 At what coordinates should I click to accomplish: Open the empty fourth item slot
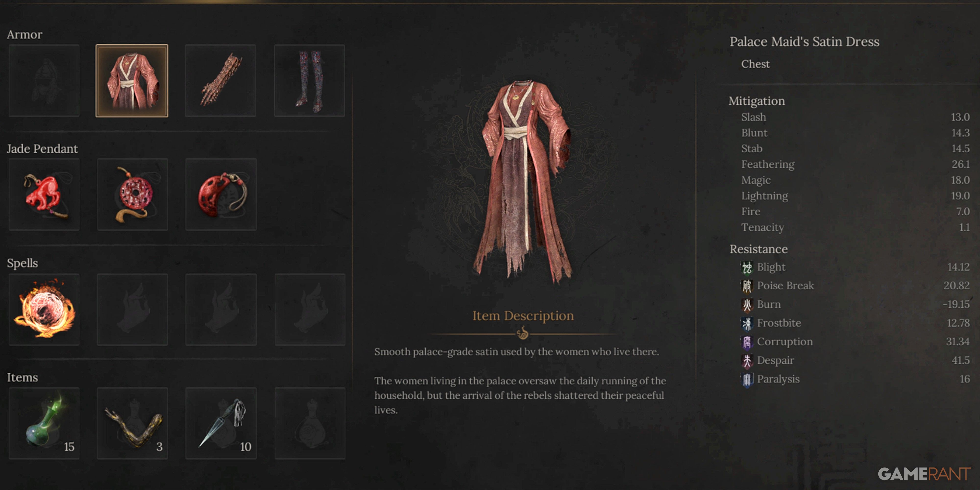tap(310, 423)
